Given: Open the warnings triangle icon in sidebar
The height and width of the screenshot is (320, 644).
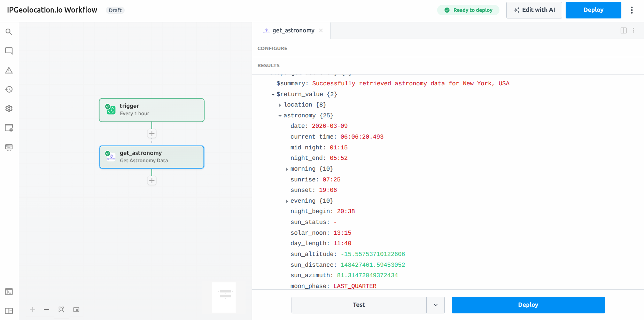Looking at the screenshot, I should click(x=9, y=70).
